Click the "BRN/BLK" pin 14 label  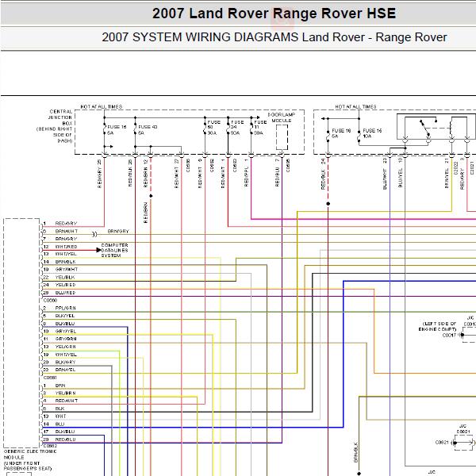[x=65, y=262]
